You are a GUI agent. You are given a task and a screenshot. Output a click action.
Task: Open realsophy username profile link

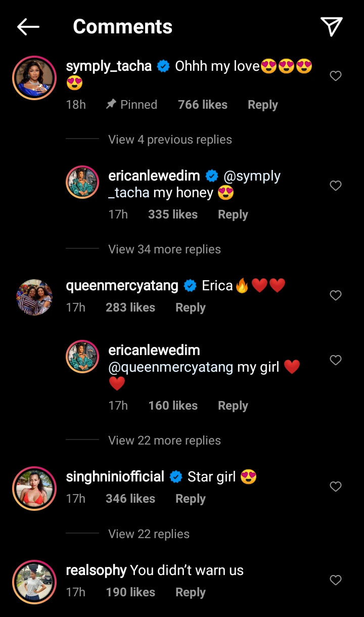pos(96,570)
